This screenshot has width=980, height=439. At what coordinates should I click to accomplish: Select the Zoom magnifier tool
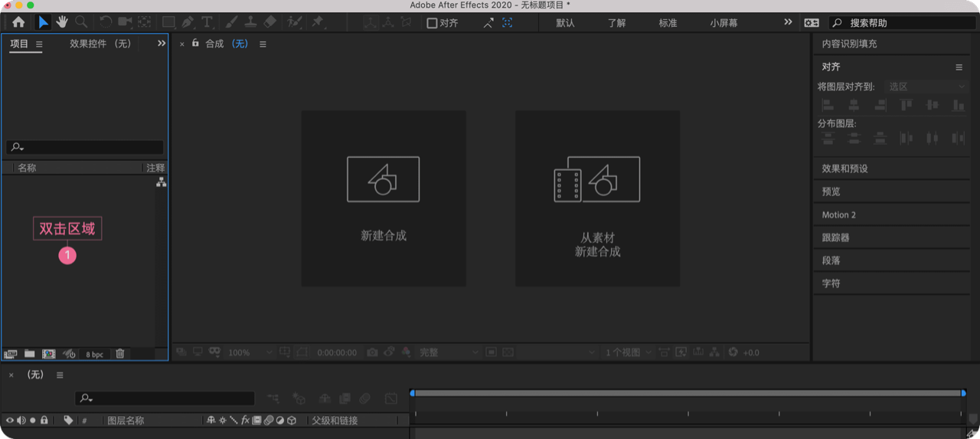click(x=81, y=23)
